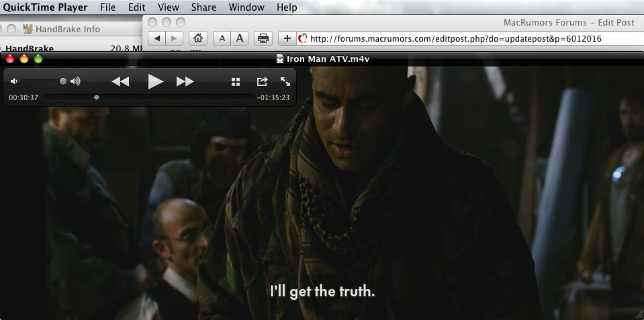644x320 pixels.
Task: Add bookmark with the plus button
Action: pyautogui.click(x=287, y=39)
